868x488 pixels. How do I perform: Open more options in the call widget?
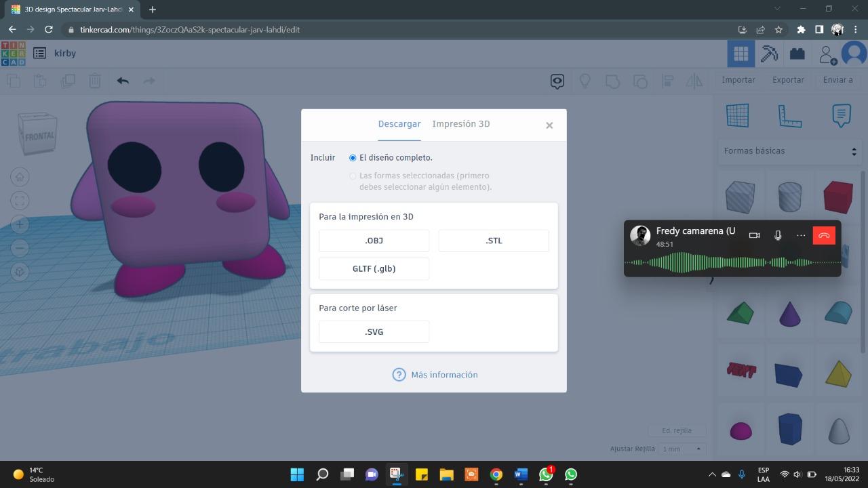tap(801, 235)
